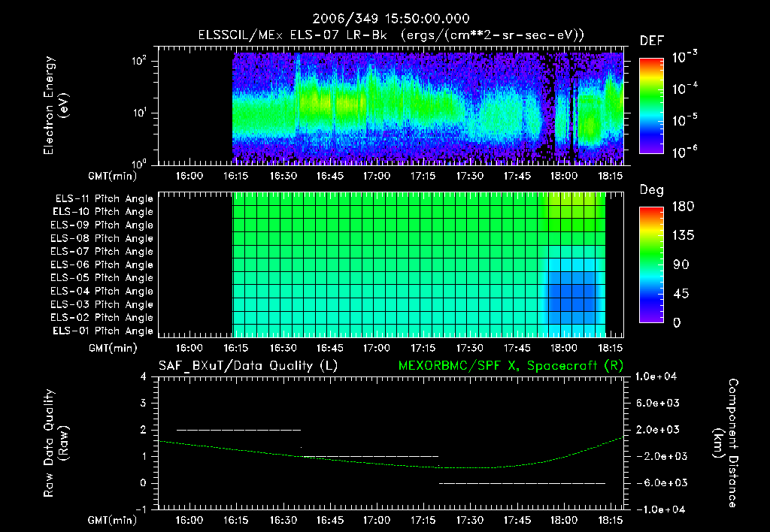Click the "Component Distance (km)" axis label
Viewport: 770px width, 532px height.
point(726,443)
